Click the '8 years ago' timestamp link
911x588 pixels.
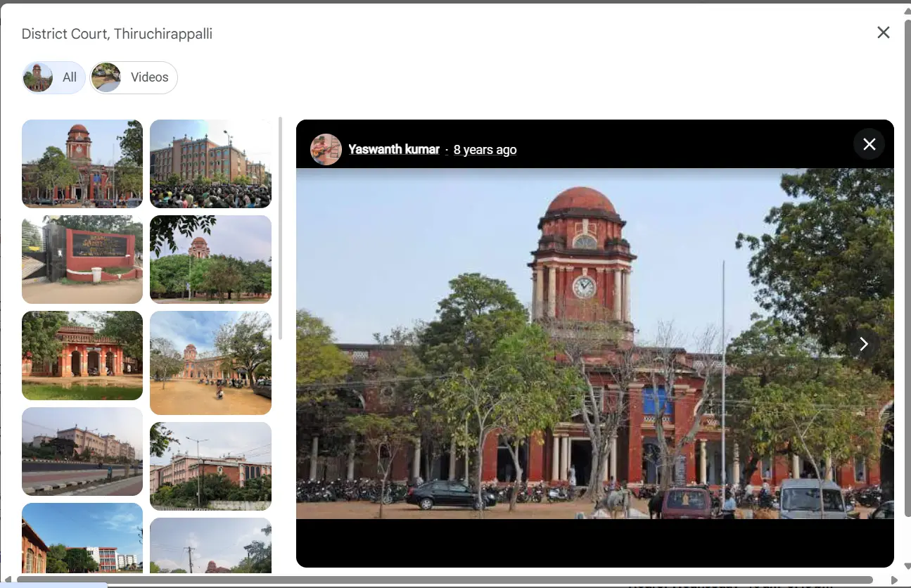coord(485,149)
